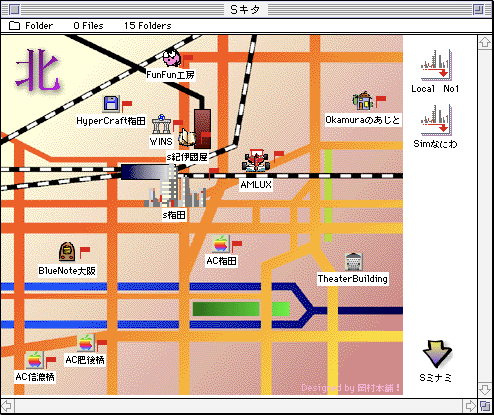Click the Okamuraのあじと label
This screenshot has height=415, width=494.
363,120
